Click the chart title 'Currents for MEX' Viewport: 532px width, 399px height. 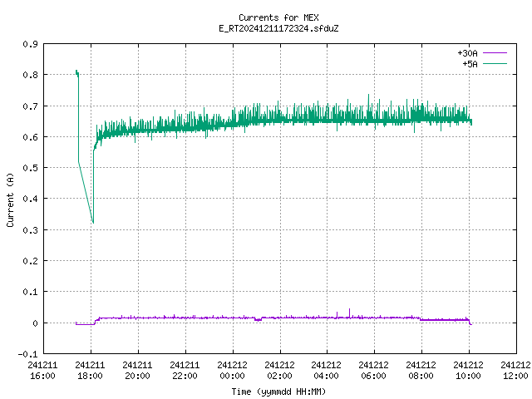[x=278, y=17]
